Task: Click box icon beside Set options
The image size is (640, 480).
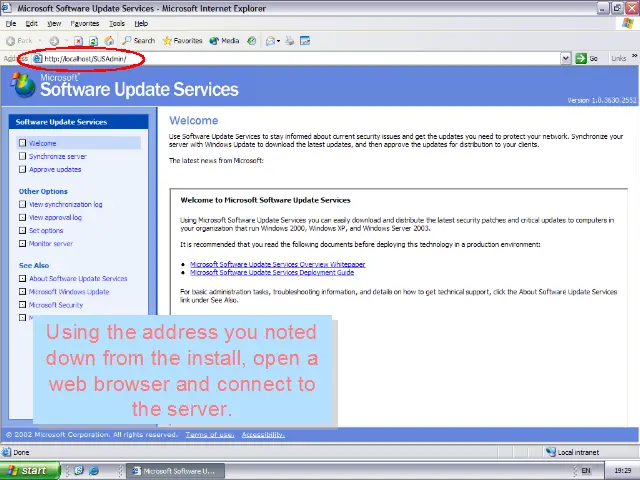Action: click(22, 230)
